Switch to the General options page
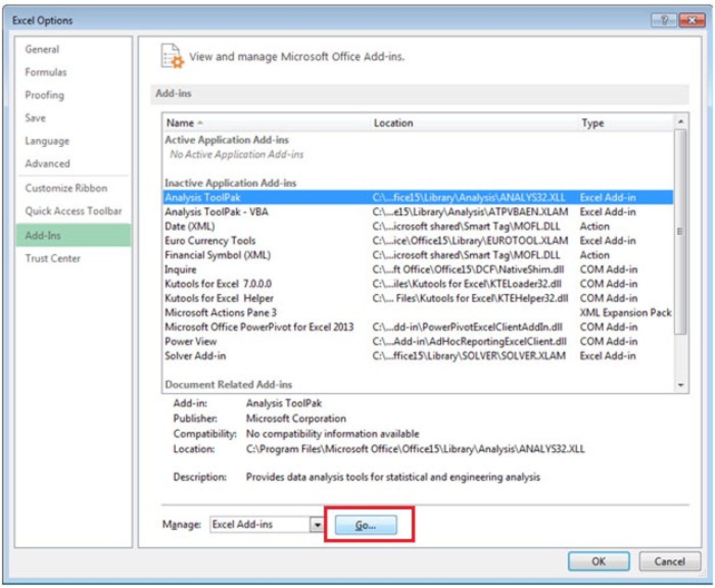This screenshot has height=588, width=715. (x=42, y=49)
